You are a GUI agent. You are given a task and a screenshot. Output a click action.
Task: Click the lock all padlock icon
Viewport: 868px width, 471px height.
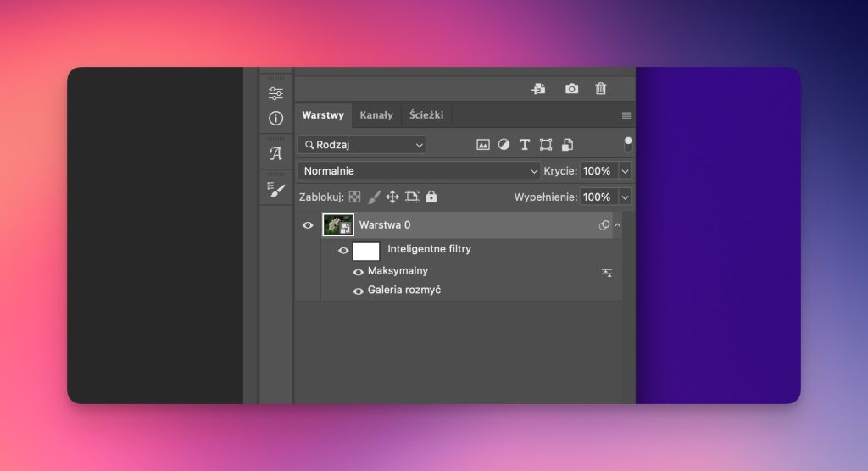(431, 197)
